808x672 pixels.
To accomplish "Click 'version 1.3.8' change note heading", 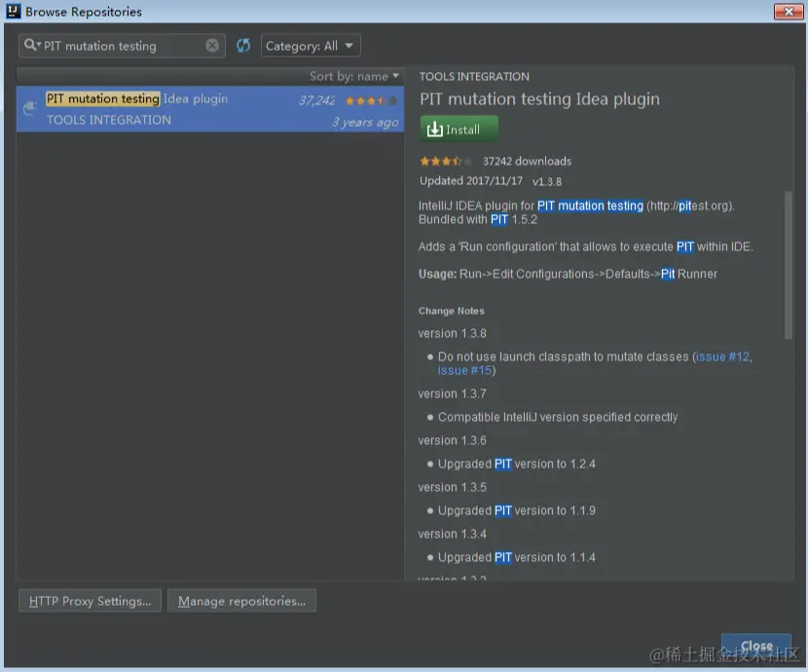I will click(453, 333).
